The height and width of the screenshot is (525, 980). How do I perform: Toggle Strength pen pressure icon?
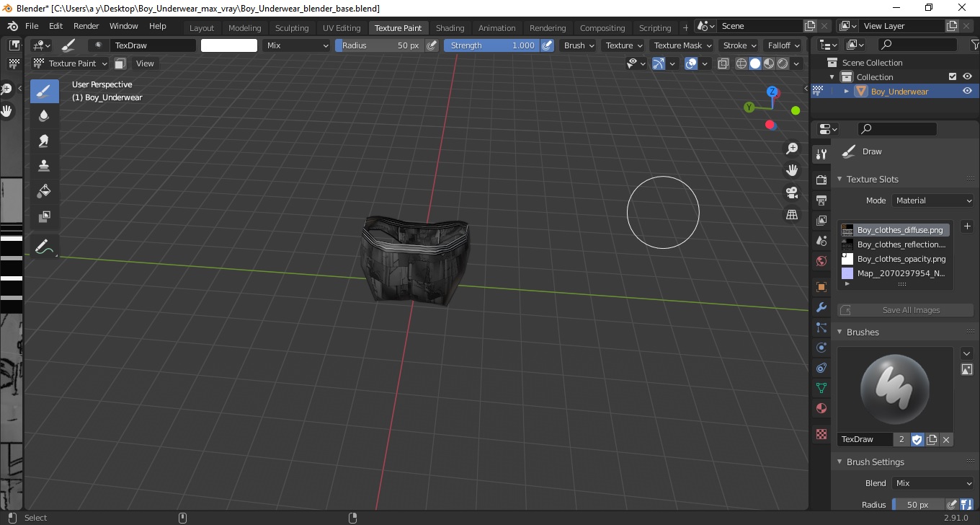coord(547,45)
